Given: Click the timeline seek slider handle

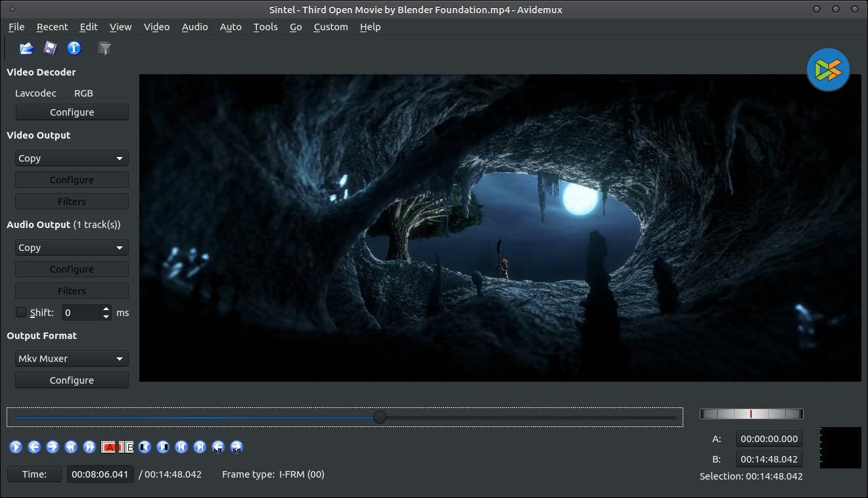Looking at the screenshot, I should pyautogui.click(x=380, y=417).
